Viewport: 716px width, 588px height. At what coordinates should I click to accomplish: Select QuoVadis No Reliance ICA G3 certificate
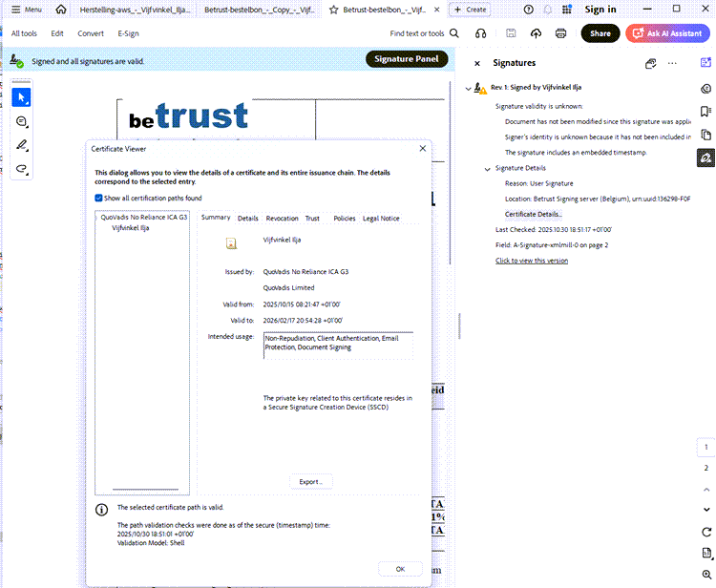[144, 218]
